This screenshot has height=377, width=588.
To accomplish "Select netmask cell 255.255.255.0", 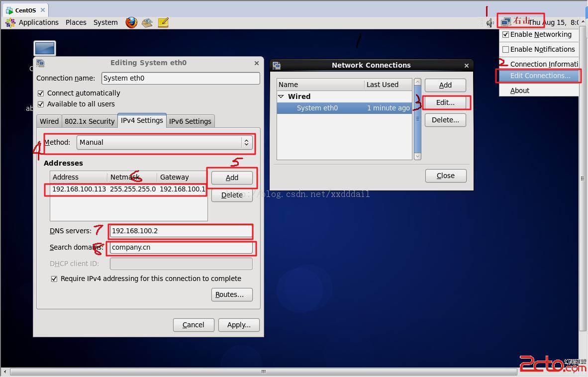I will tap(133, 189).
